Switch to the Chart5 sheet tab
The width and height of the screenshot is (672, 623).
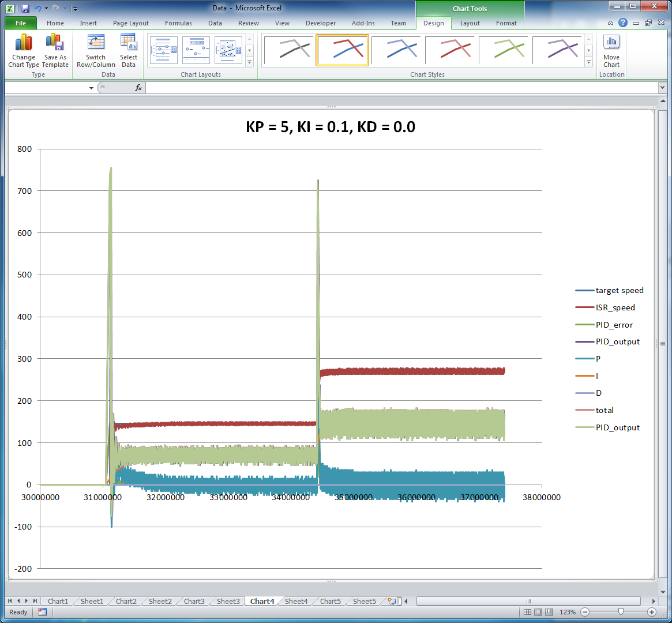click(331, 601)
